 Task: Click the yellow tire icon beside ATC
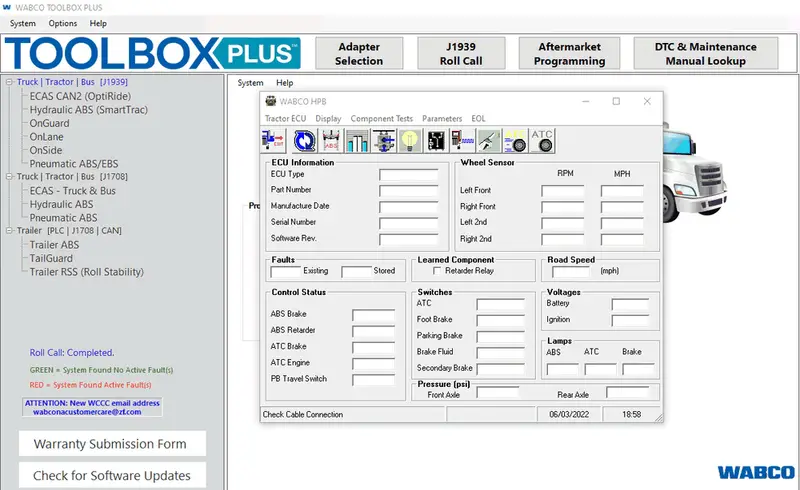(515, 140)
